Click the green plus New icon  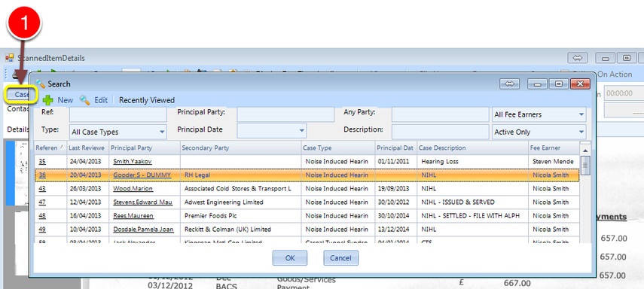click(x=48, y=100)
